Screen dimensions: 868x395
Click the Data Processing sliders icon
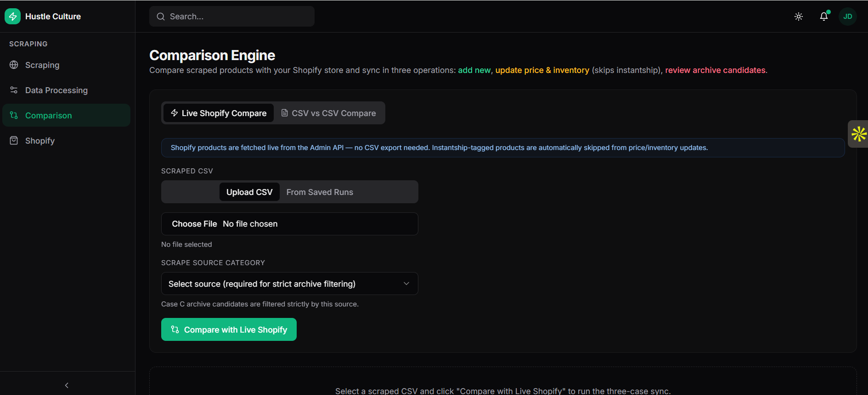(x=14, y=90)
